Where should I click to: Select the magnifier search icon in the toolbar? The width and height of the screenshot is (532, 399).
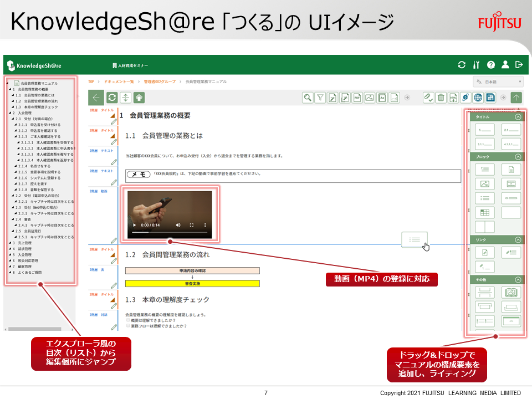point(307,97)
